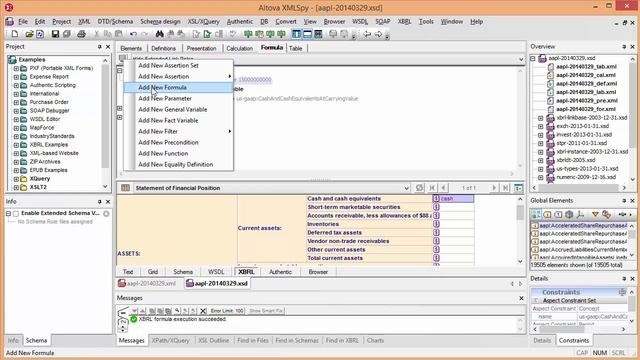Image resolution: width=640 pixels, height=360 pixels.
Task: Switch to Authentic view tab
Action: tap(280, 272)
